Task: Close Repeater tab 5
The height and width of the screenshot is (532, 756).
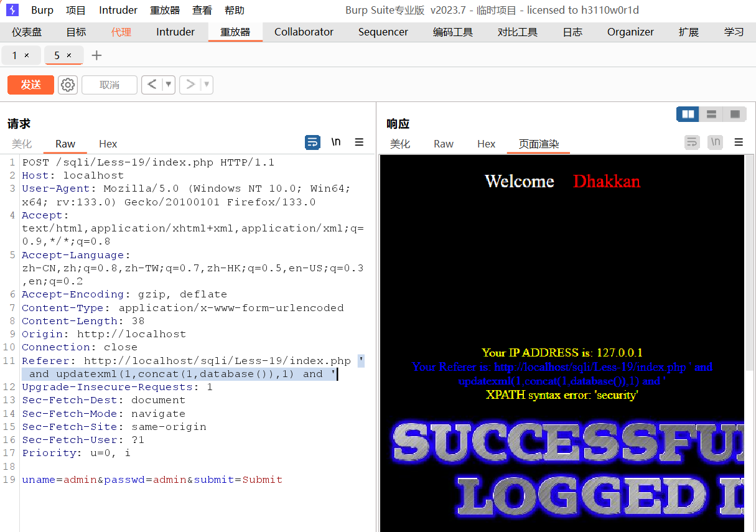Action: point(69,55)
